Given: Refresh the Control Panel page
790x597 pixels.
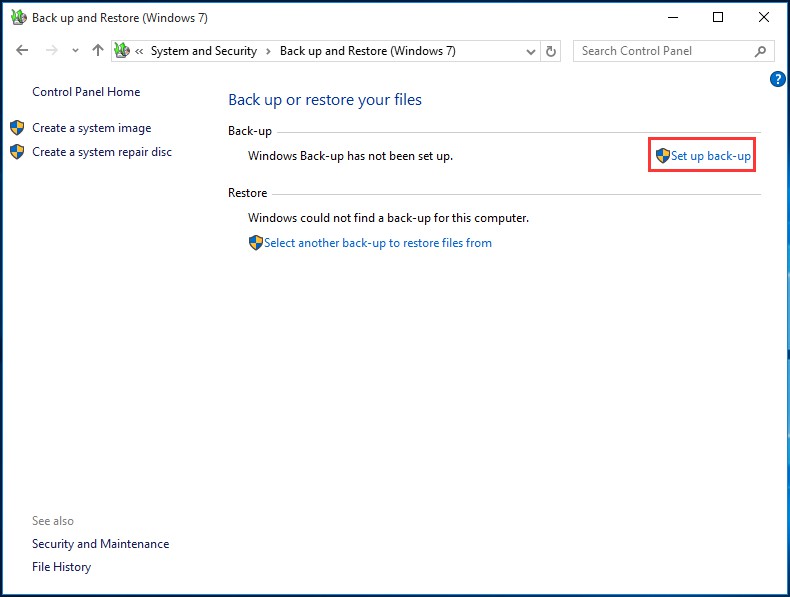Looking at the screenshot, I should pos(551,51).
